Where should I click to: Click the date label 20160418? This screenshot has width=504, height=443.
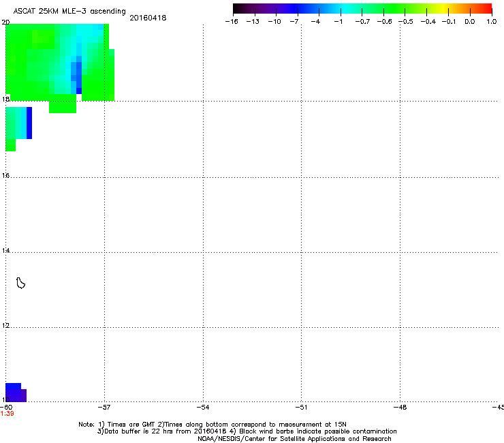(x=148, y=18)
